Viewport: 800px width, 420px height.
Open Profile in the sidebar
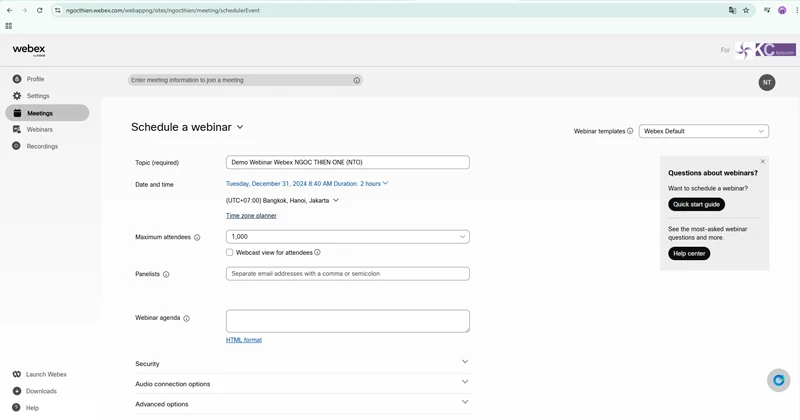coord(29,79)
